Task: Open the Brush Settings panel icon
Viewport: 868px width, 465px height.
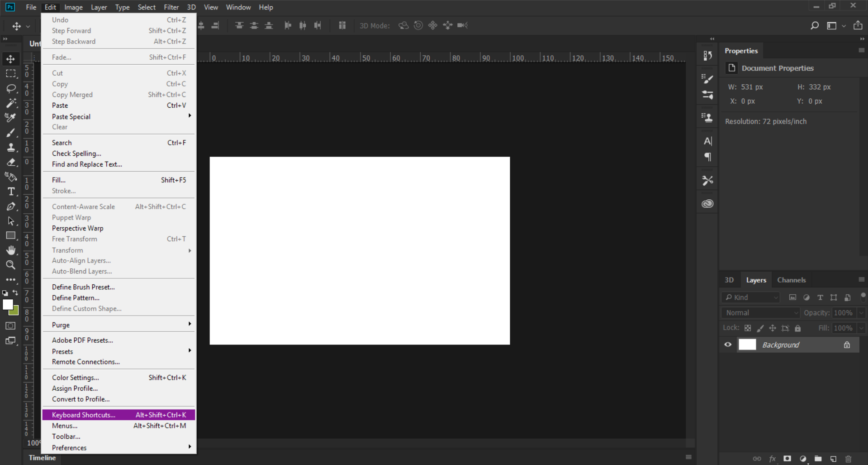Action: 707,79
